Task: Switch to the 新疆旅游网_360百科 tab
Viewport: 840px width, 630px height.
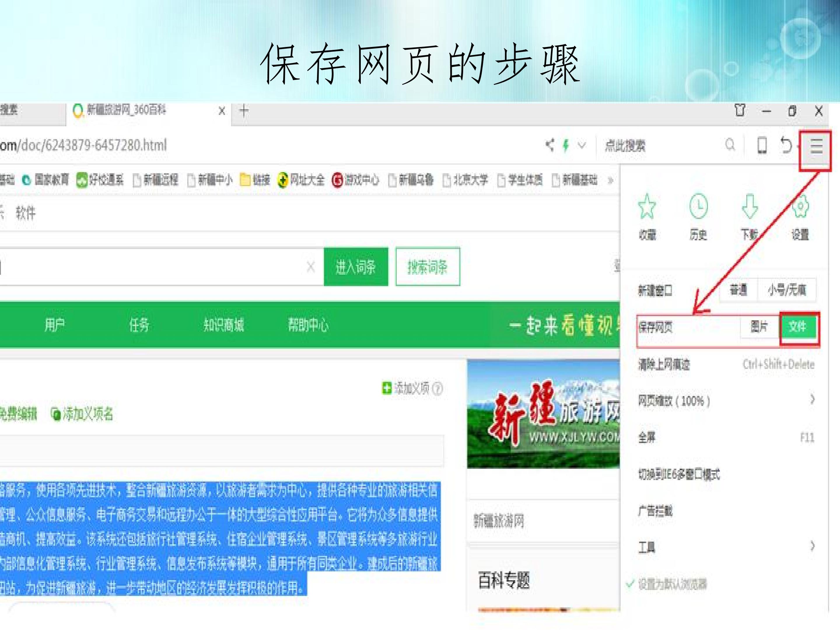Action: [x=148, y=111]
